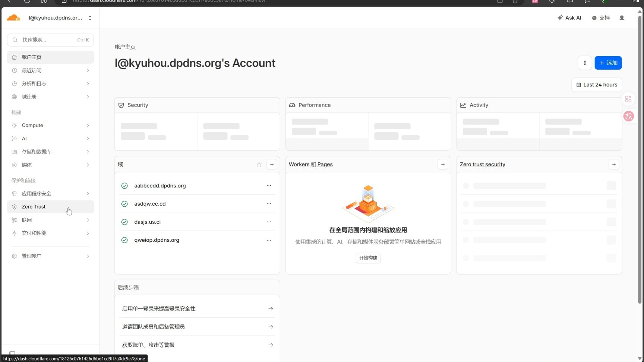Click the translate extension floating icon
The width and height of the screenshot is (644, 362).
click(x=629, y=116)
